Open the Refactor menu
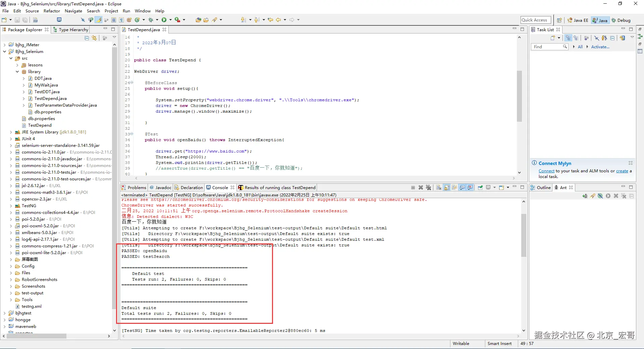Screen dimensions: 644x349 point(52,11)
